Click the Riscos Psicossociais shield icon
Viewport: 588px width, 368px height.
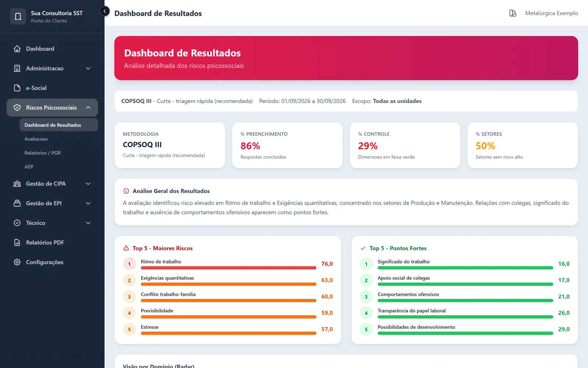pyautogui.click(x=17, y=107)
